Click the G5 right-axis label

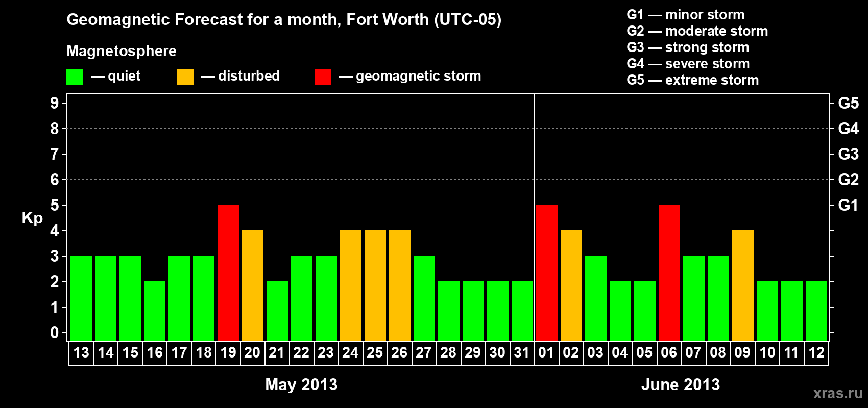coord(849,103)
